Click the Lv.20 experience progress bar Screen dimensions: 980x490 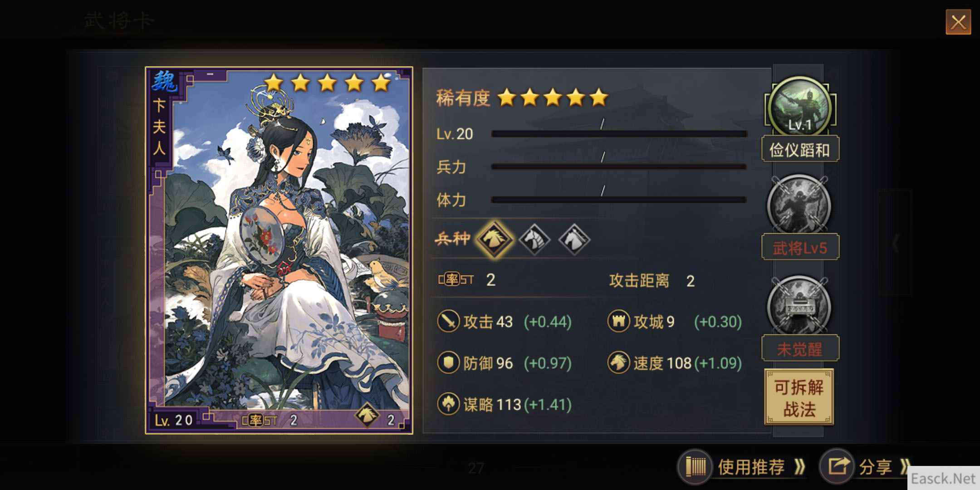click(619, 134)
